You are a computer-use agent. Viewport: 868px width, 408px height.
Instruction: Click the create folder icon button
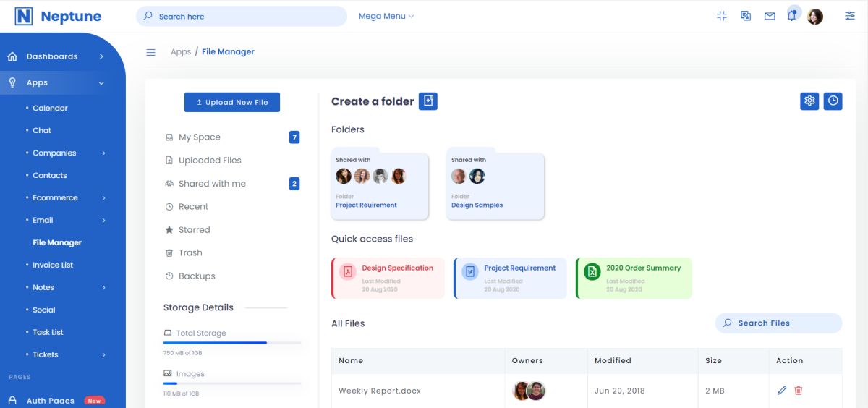pyautogui.click(x=429, y=101)
